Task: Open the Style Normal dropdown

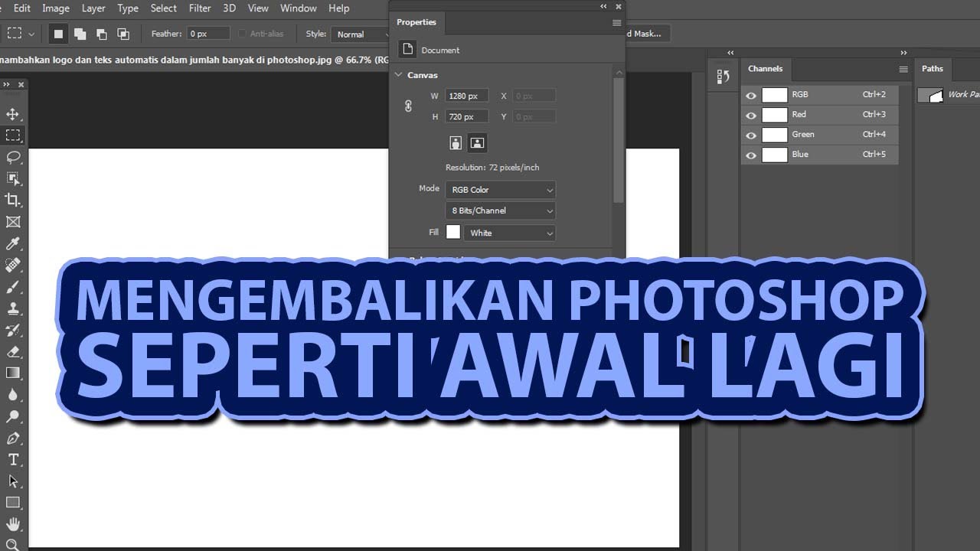Action: (x=361, y=34)
